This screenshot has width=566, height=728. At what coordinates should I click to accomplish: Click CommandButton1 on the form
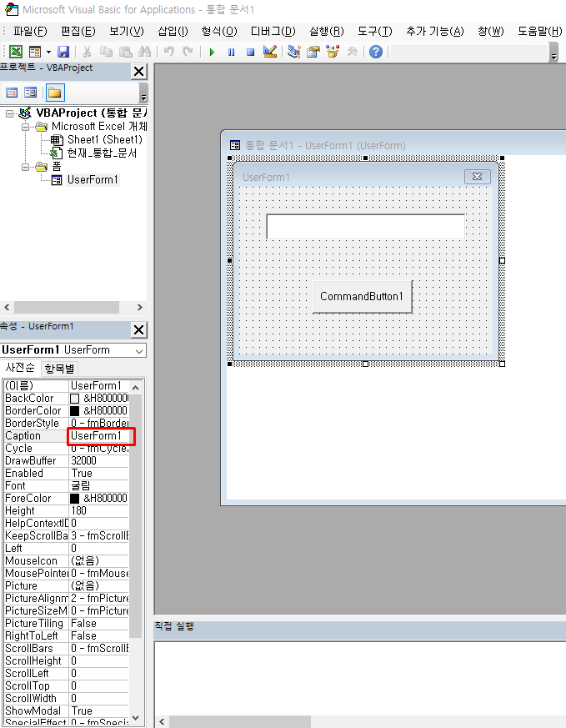(x=363, y=297)
